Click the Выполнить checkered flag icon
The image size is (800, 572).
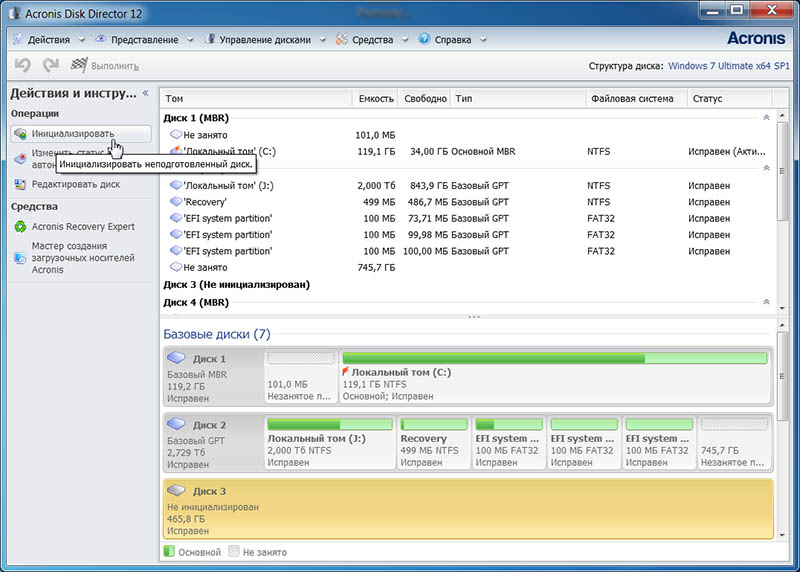point(79,65)
